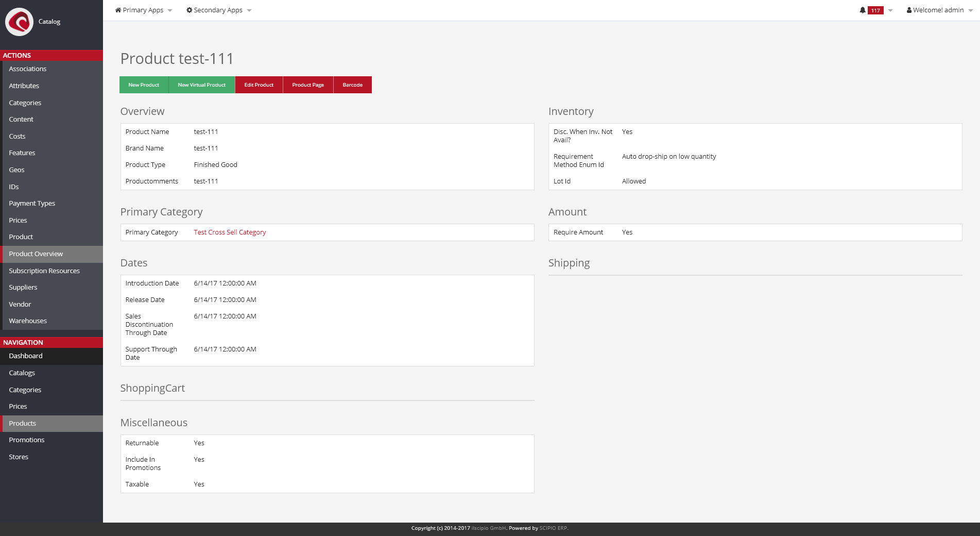Screen dimensions: 980x536
Task: Open Promotions in the Navigation menu
Action: pyautogui.click(x=27, y=440)
